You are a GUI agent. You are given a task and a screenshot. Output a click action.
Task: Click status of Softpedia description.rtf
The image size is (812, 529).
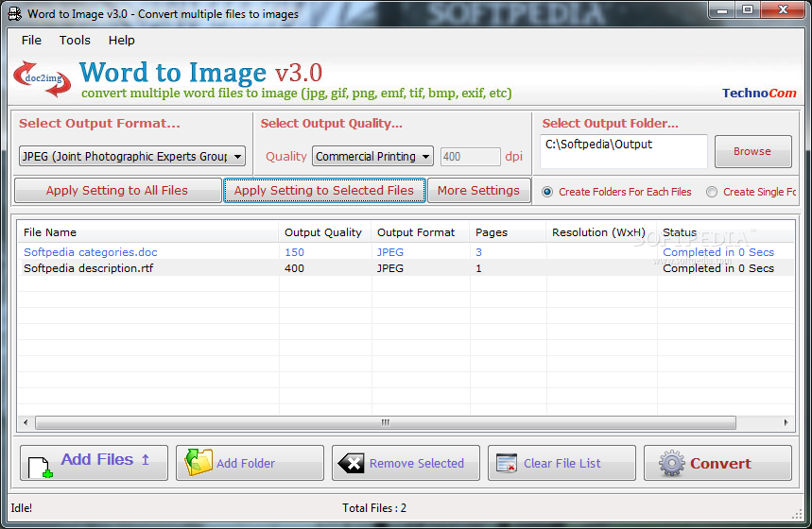[718, 268]
